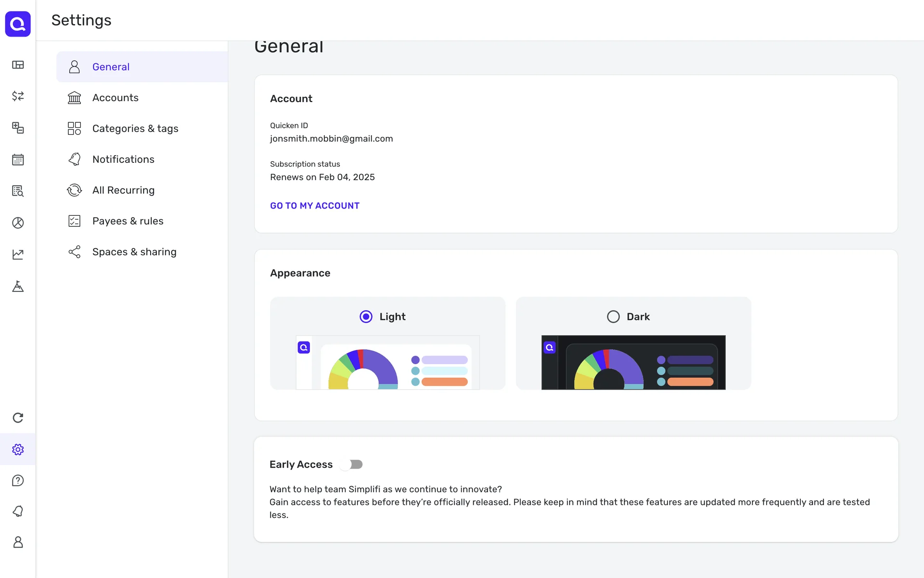Image resolution: width=924 pixels, height=578 pixels.
Task: Enable the Early Access toggle
Action: [351, 464]
